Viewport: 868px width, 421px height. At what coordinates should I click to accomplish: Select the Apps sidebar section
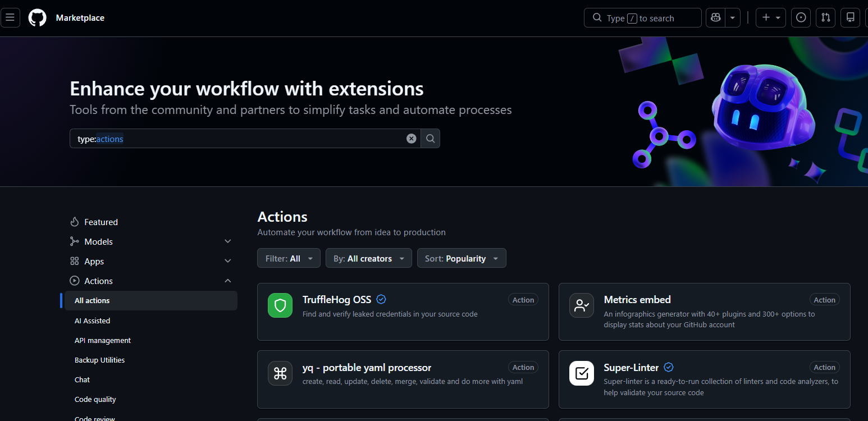point(94,261)
